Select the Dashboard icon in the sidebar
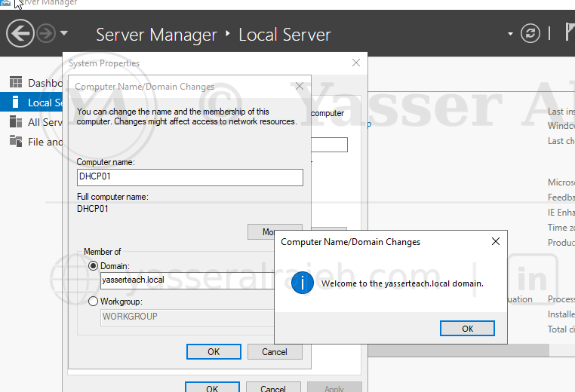The width and height of the screenshot is (575, 392). pyautogui.click(x=16, y=82)
